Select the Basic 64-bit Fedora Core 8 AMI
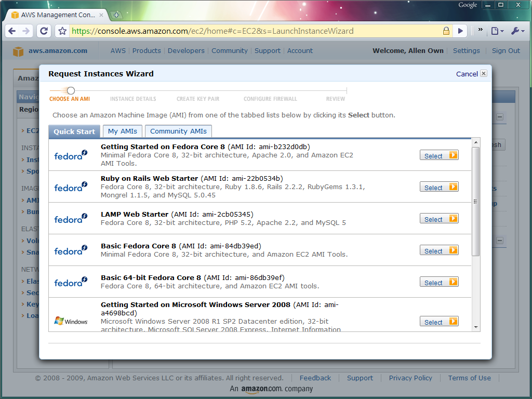 click(439, 282)
